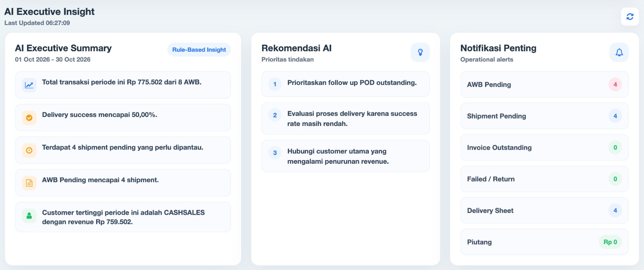Click 'Total transaksi periode ini Rp 775.502' text
This screenshot has width=644, height=270.
pos(122,82)
